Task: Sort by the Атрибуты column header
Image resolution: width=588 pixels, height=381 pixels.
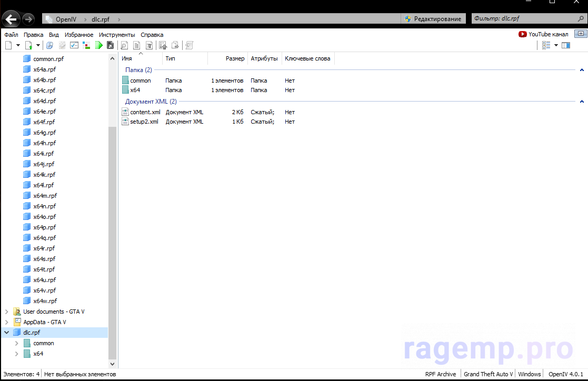Action: tap(264, 58)
